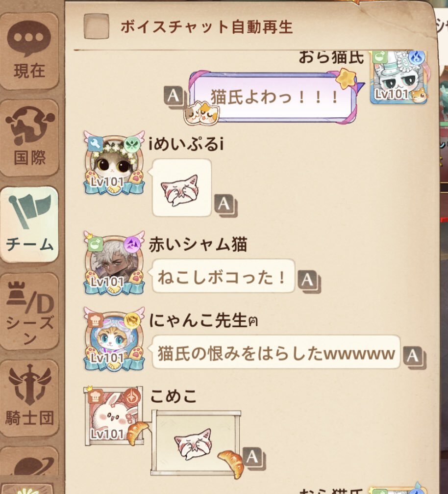Tap the username にゃんこ先生

(x=204, y=321)
